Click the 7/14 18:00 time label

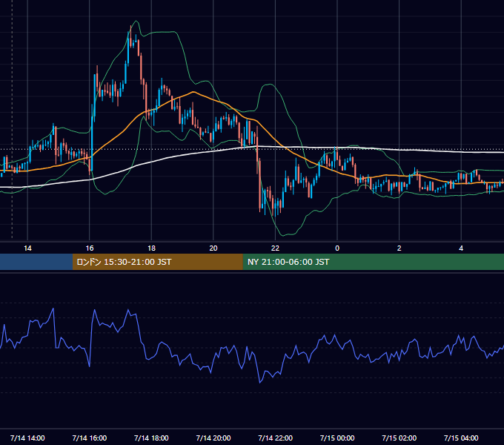click(x=151, y=438)
